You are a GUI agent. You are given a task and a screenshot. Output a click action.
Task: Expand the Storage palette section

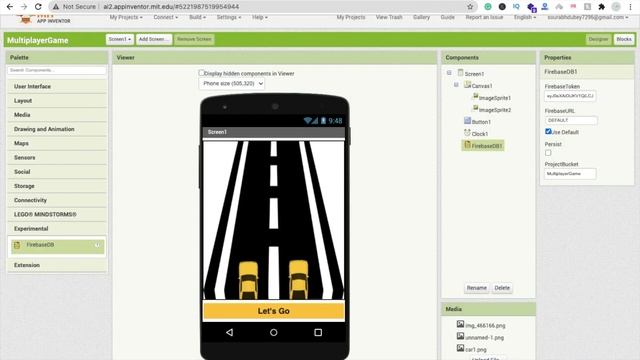pyautogui.click(x=57, y=186)
